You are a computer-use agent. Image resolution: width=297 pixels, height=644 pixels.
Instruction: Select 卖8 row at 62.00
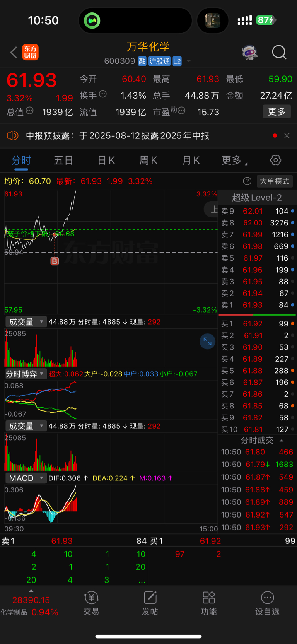[x=258, y=223]
